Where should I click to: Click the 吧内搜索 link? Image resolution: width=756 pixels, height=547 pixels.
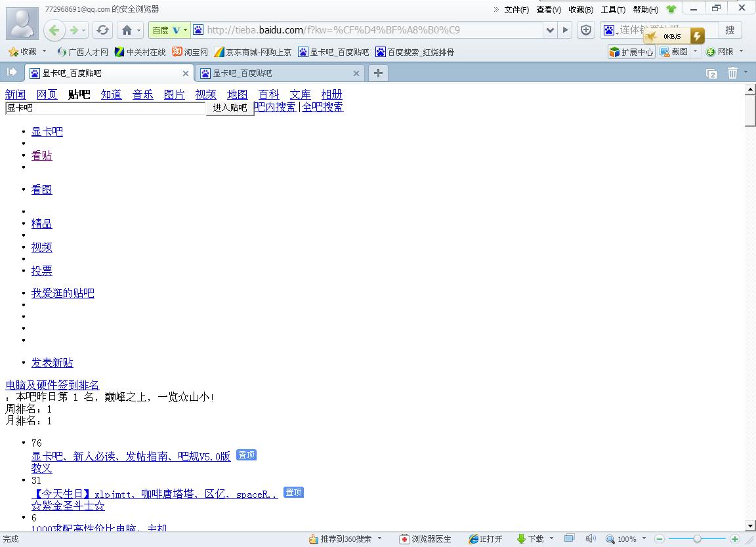tap(274, 106)
